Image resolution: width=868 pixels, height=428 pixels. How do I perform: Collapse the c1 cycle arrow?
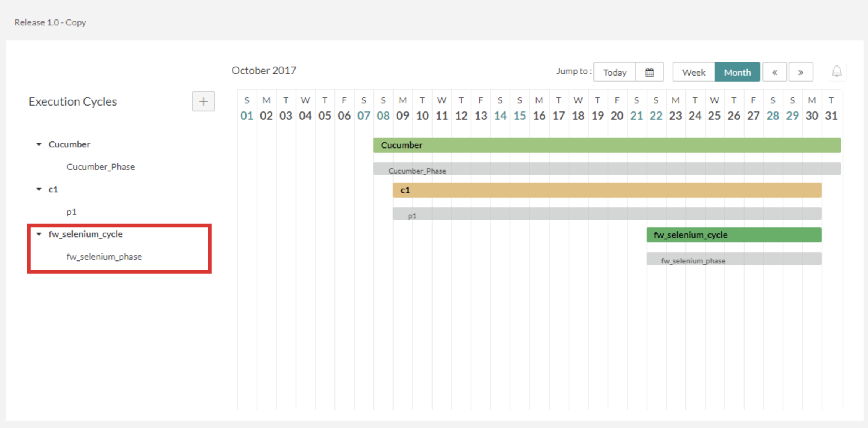(x=39, y=189)
